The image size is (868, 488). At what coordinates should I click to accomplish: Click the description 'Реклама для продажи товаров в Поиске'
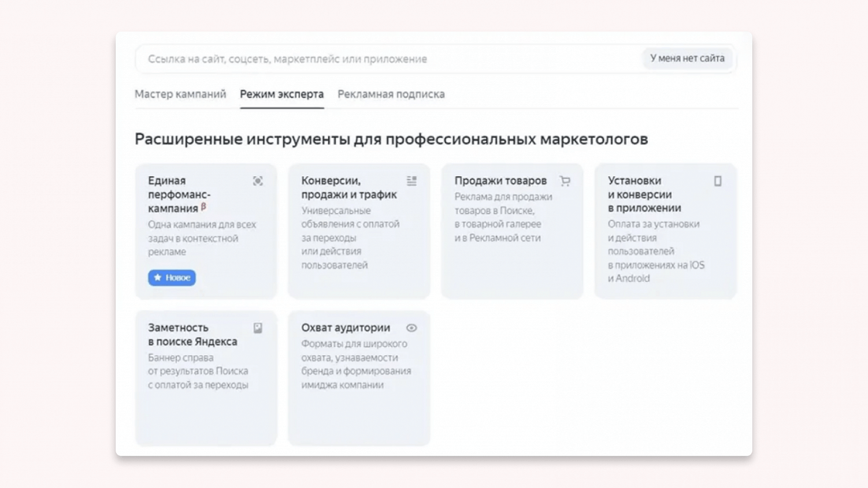coord(503,217)
